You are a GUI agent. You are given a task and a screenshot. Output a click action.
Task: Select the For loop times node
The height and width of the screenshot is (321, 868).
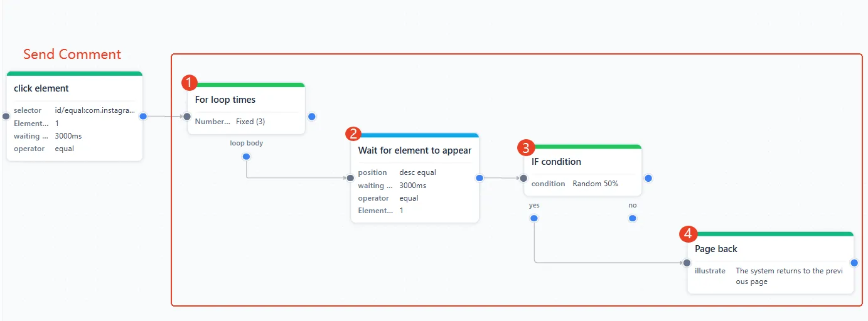coord(246,108)
